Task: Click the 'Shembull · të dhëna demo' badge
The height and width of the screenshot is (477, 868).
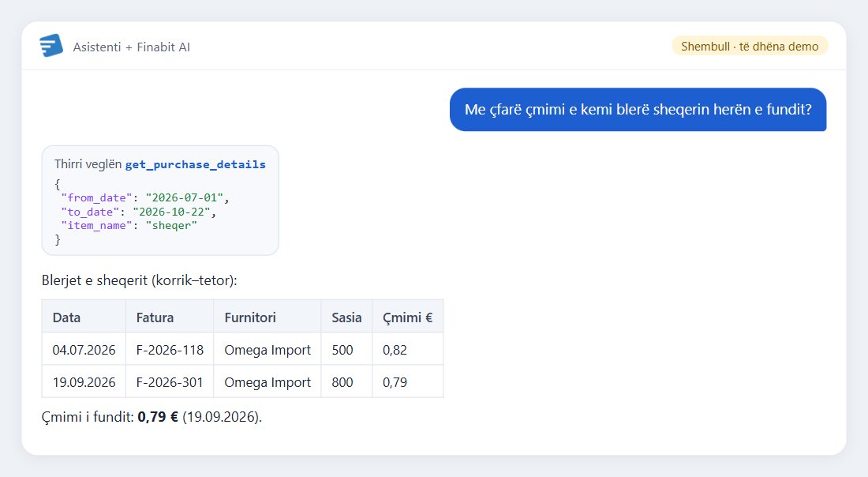Action: click(x=750, y=46)
